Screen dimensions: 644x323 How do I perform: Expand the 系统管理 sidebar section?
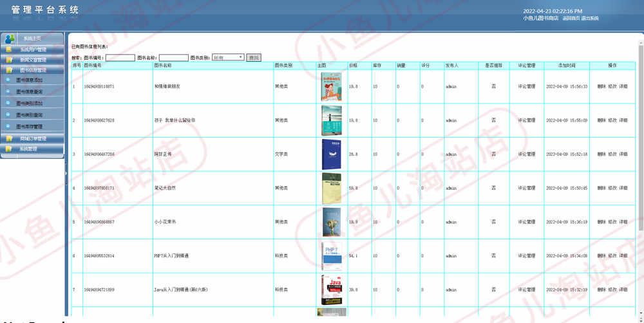click(x=32, y=149)
